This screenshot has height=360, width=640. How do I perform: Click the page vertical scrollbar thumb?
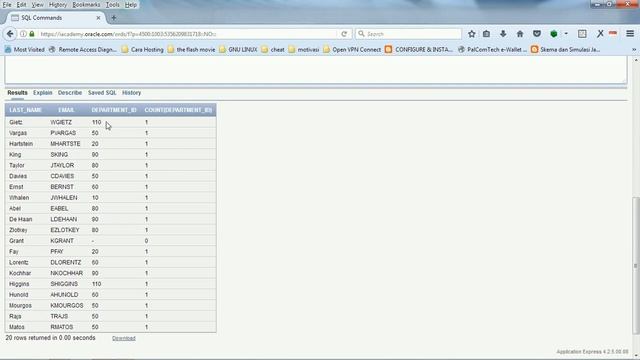(636, 265)
